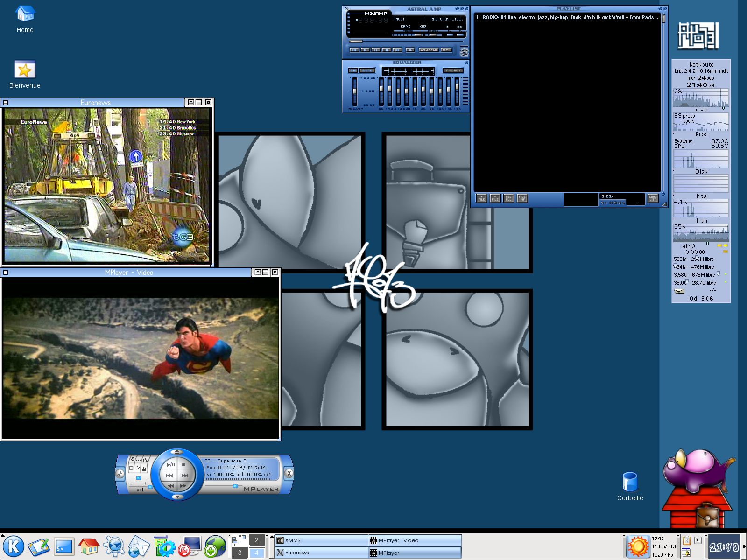
Task: Toggle XMMS Shuffle mode
Action: point(429,50)
